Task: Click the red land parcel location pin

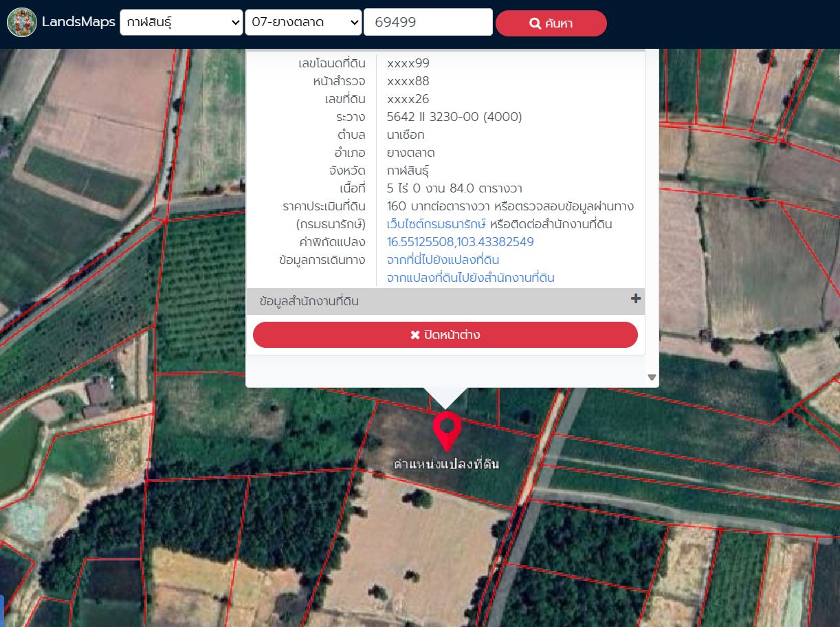Action: 447,429
